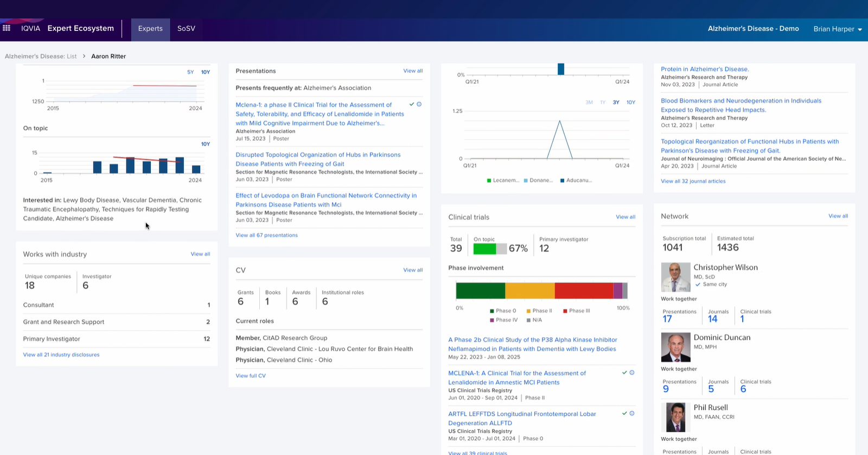Click Christopher Wilson's 17 presentations count

[x=667, y=319]
